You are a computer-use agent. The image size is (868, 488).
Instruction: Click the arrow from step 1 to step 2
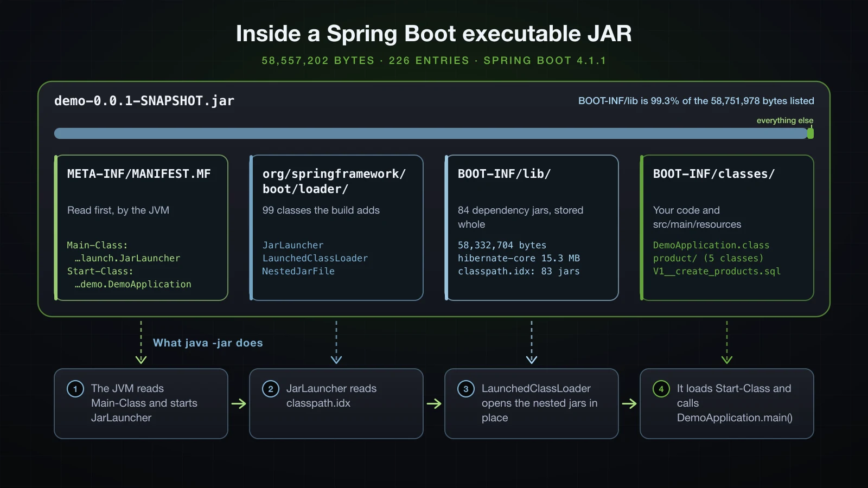pyautogui.click(x=239, y=403)
